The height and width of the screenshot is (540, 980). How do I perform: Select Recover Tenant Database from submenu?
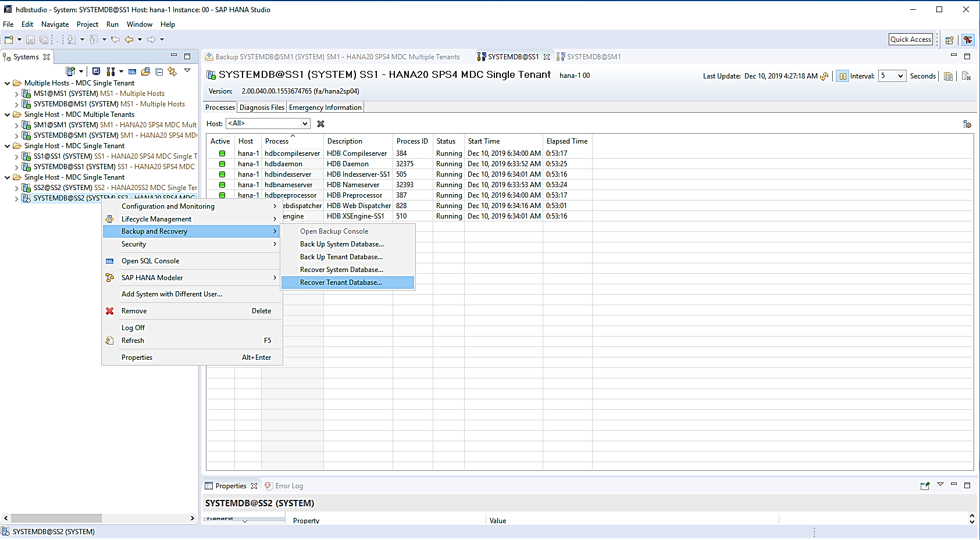[x=341, y=282]
